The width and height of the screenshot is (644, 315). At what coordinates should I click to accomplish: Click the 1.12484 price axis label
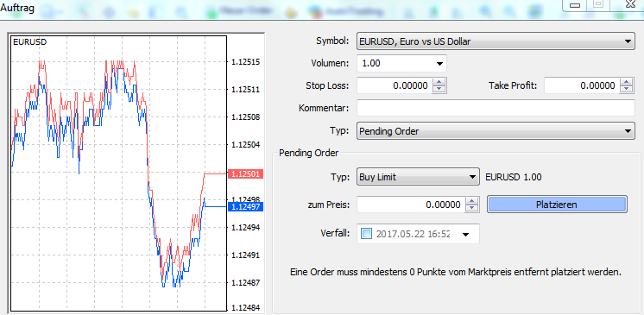pyautogui.click(x=246, y=308)
